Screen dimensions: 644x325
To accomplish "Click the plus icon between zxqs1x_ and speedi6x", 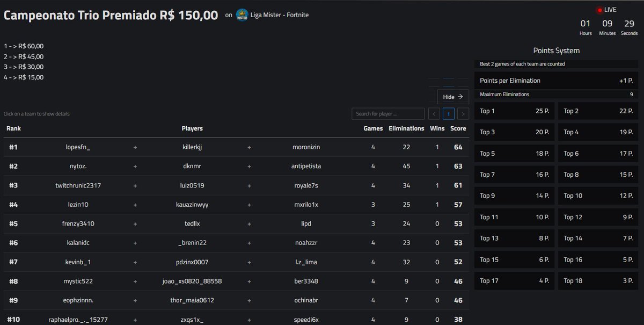I will click(248, 319).
